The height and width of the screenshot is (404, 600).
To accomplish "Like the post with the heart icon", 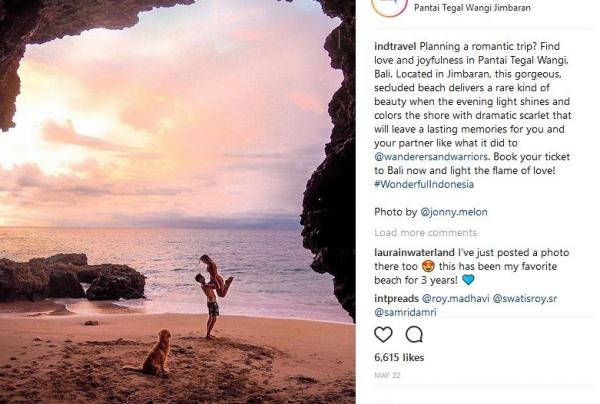I will (x=383, y=334).
